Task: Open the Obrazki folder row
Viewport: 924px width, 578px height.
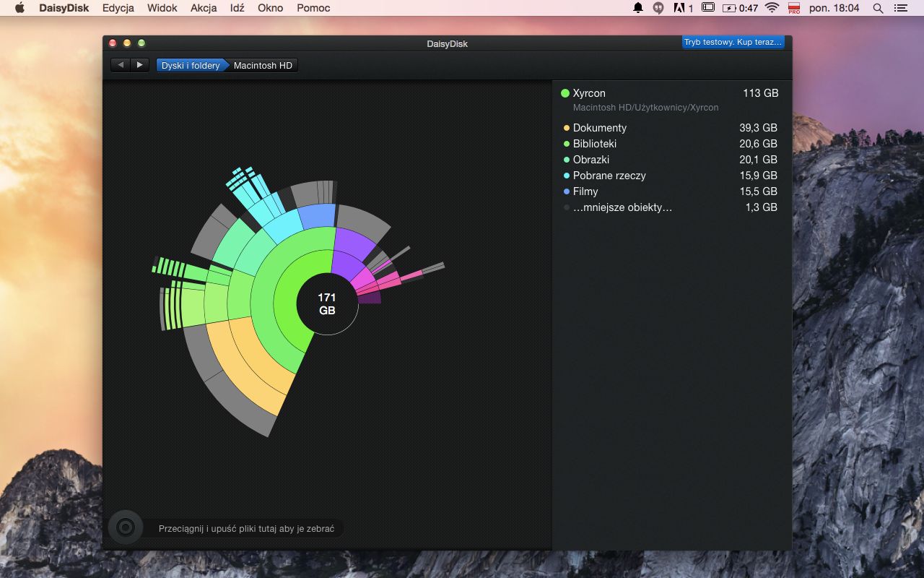Action: (x=669, y=160)
